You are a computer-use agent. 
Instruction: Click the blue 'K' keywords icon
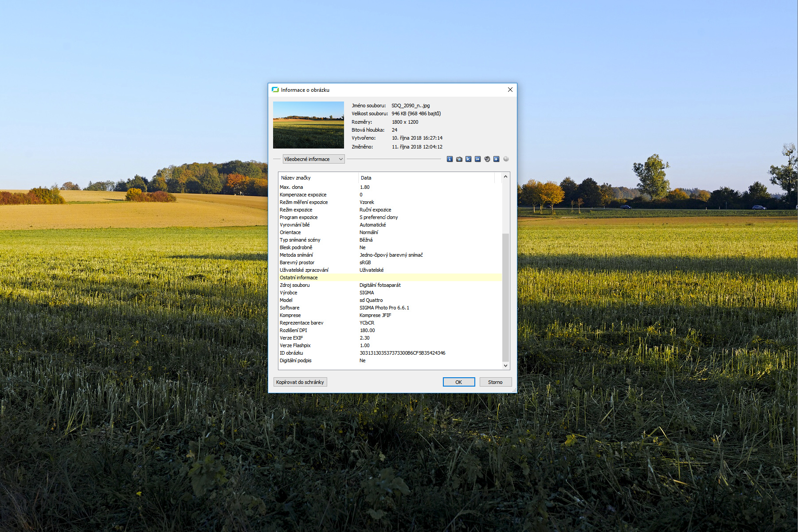tap(468, 159)
